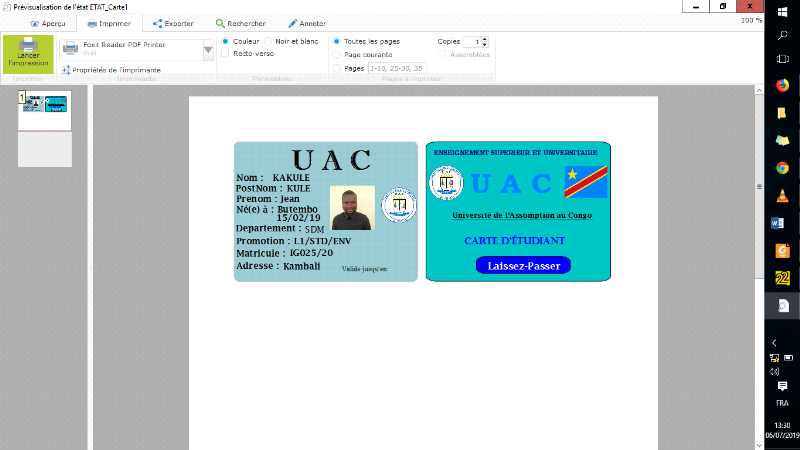The image size is (800, 450).
Task: Click the Congo flag on the card
Action: [586, 182]
